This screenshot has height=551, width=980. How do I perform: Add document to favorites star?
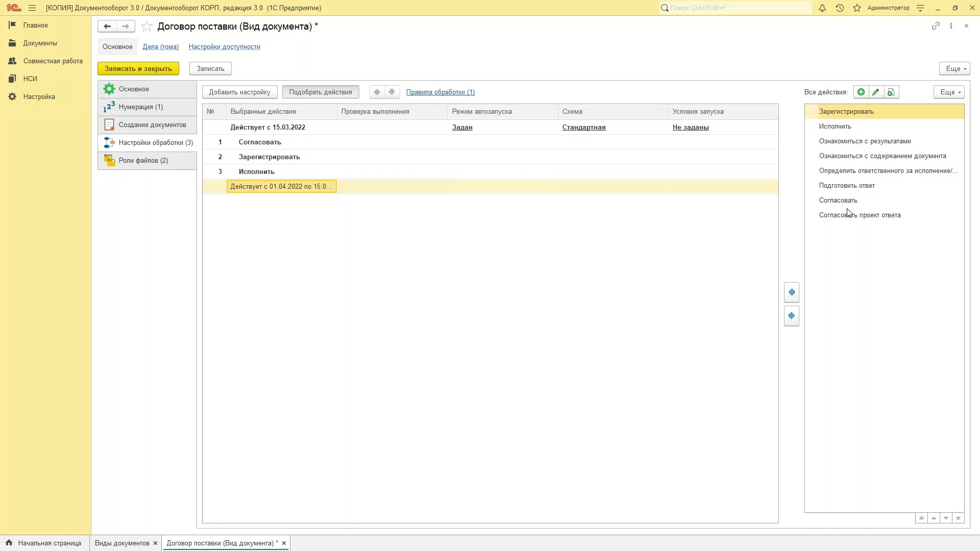click(146, 27)
